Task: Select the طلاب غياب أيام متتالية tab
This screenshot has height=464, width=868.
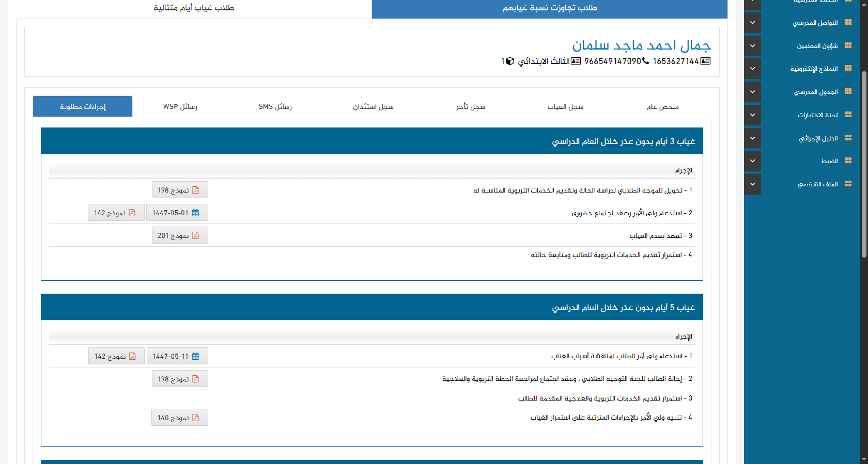Action: [194, 8]
